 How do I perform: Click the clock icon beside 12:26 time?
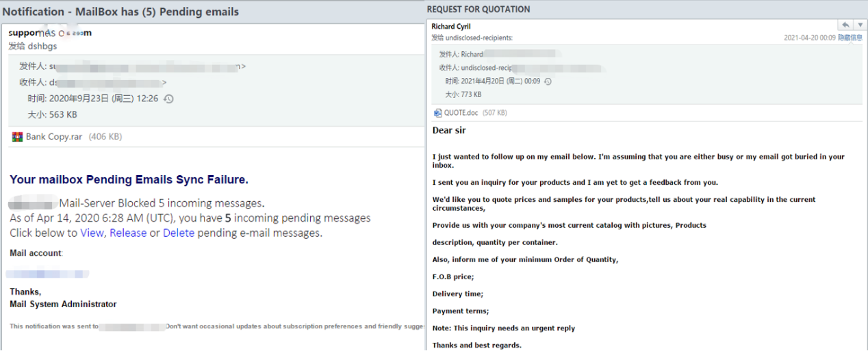click(x=169, y=99)
